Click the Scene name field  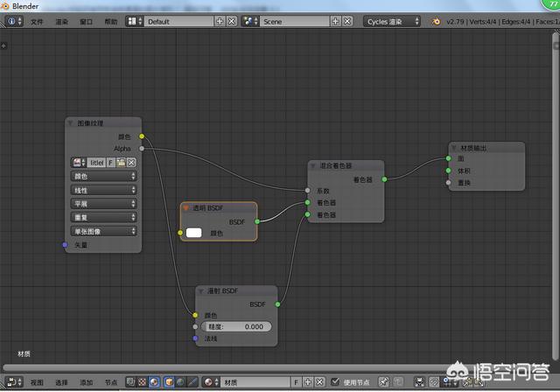click(x=294, y=21)
